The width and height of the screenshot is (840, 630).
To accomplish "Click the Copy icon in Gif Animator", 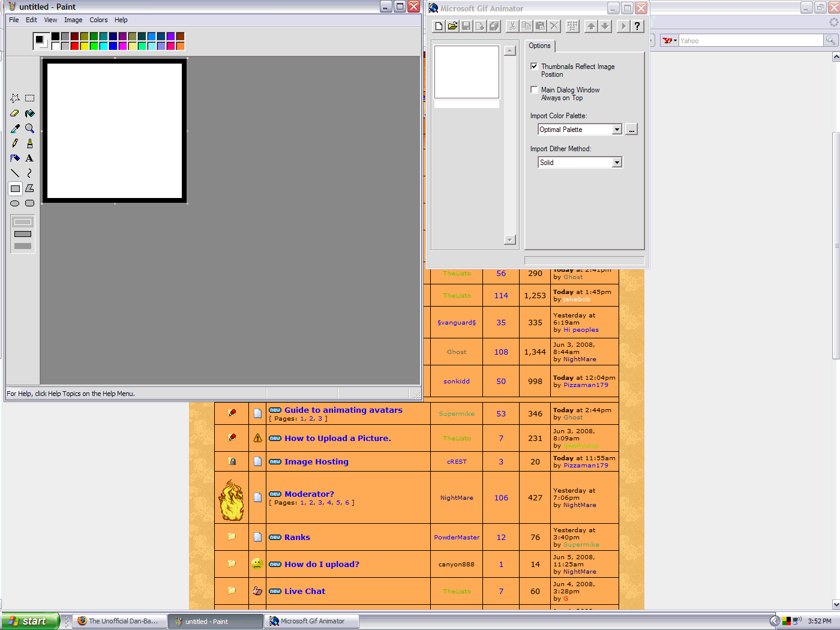I will coord(526,26).
